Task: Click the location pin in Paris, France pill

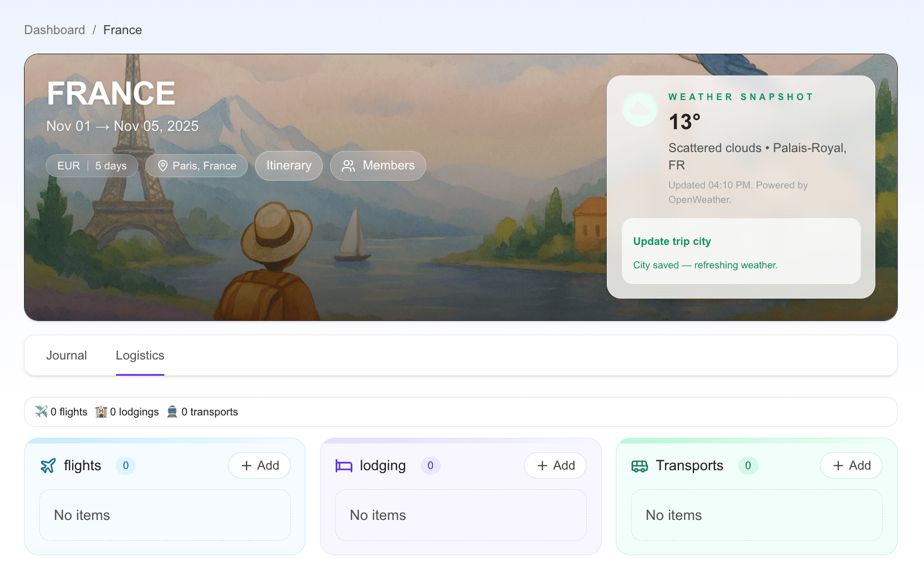Action: (163, 165)
